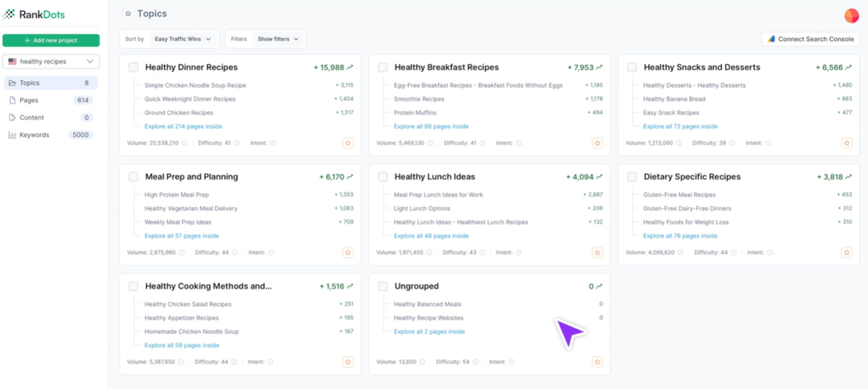Click the RankDots logo
Viewport: 868px width, 389px height.
tap(34, 15)
